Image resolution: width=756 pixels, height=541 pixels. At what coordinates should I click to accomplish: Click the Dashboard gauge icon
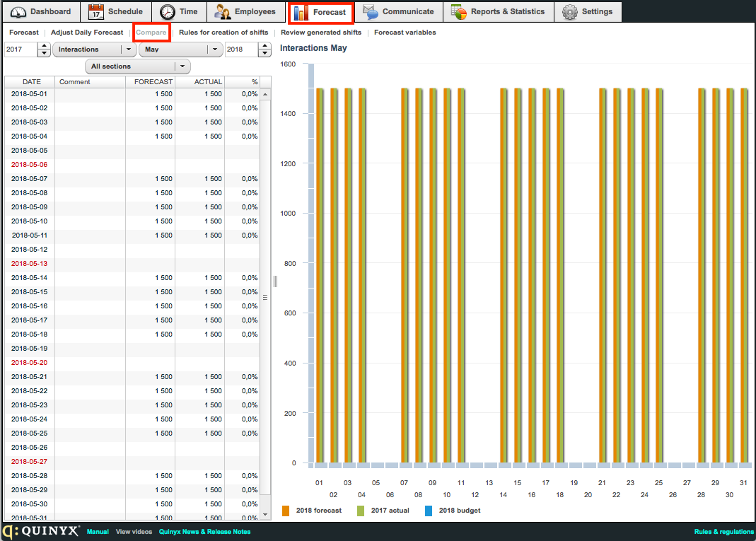coord(18,12)
